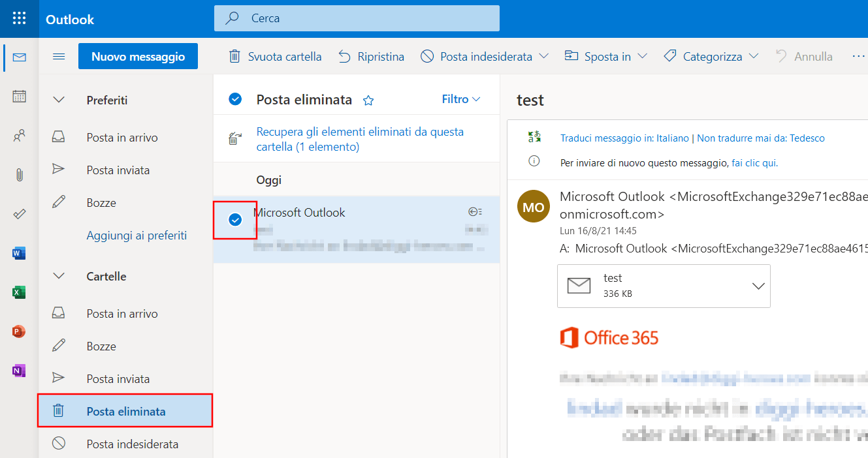Click Non tradurre mai da: Tedesco link
This screenshot has height=458, width=868.
tap(761, 138)
